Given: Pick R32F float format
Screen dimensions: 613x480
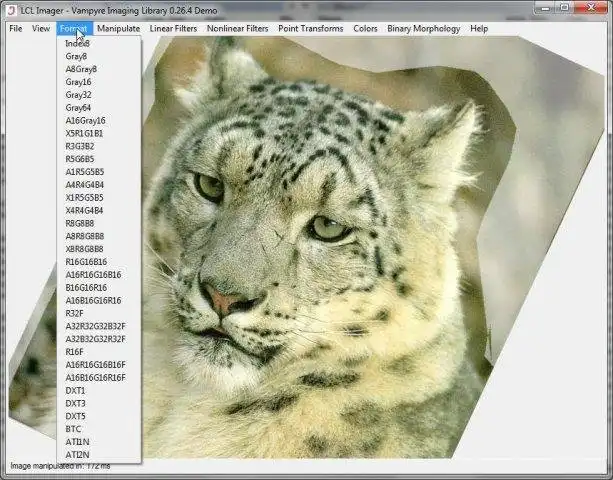Looking at the screenshot, I should [99, 313].
